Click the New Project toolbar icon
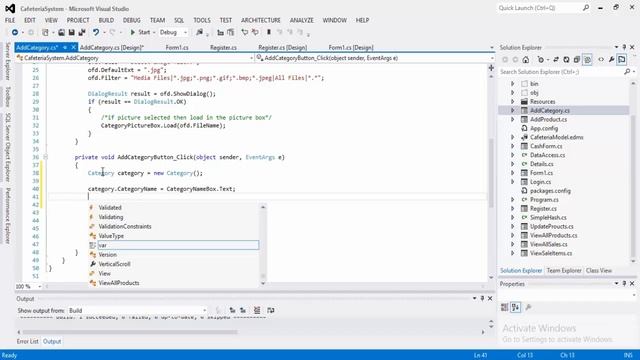The image size is (640, 360). click(x=45, y=32)
